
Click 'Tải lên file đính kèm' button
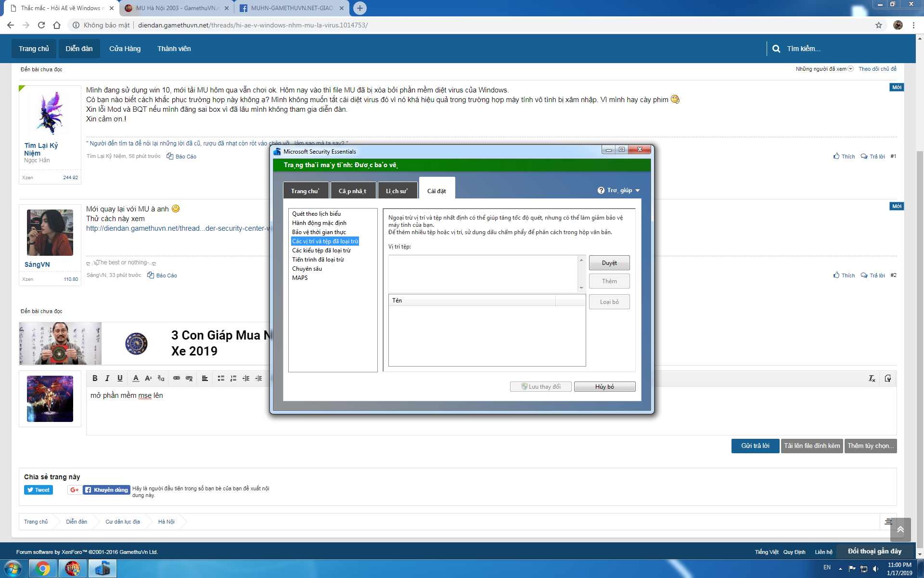click(x=812, y=446)
